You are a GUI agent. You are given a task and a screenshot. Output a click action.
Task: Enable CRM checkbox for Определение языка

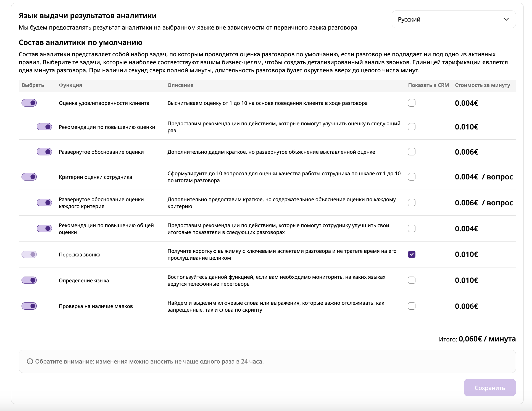tap(412, 280)
